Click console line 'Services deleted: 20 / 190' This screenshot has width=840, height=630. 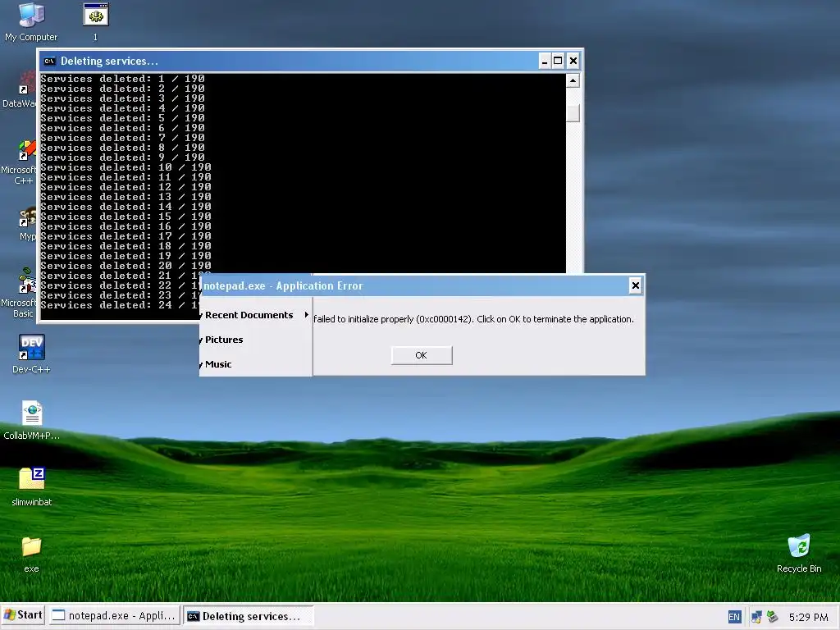pos(126,266)
